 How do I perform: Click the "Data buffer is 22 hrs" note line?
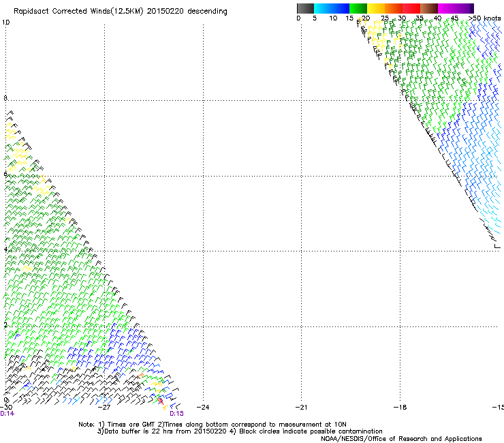(240, 431)
